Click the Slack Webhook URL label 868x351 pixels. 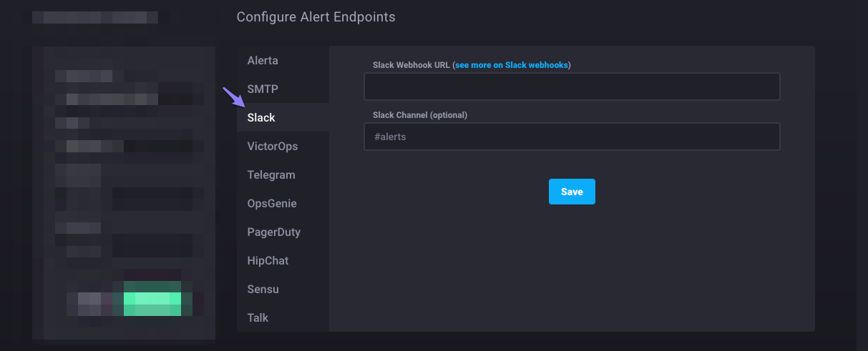click(x=411, y=65)
